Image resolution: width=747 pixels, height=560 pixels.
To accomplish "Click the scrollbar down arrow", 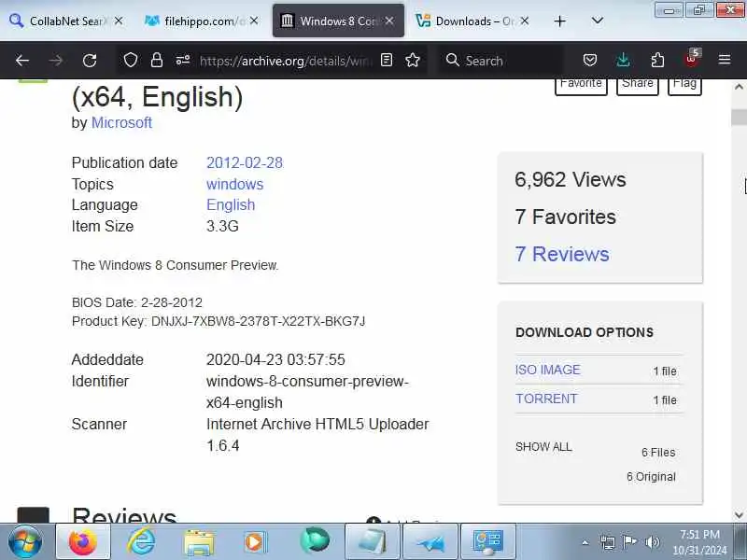I will [739, 514].
